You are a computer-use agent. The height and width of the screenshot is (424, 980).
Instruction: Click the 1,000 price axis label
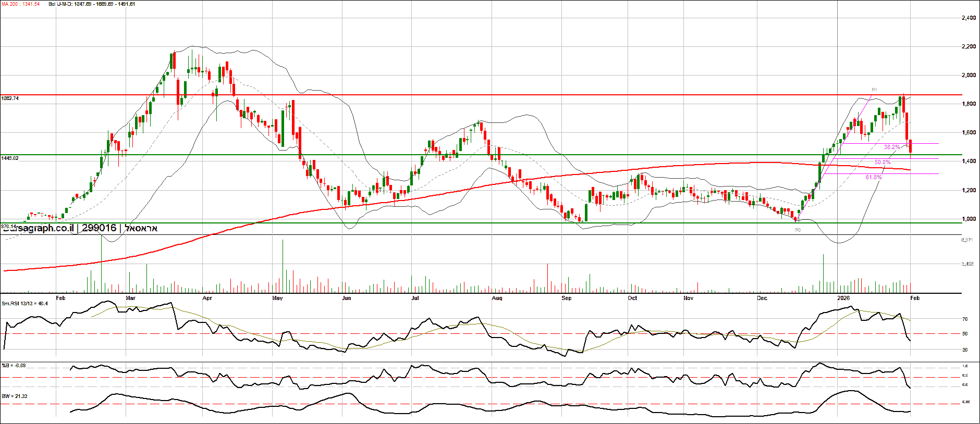pyautogui.click(x=969, y=219)
